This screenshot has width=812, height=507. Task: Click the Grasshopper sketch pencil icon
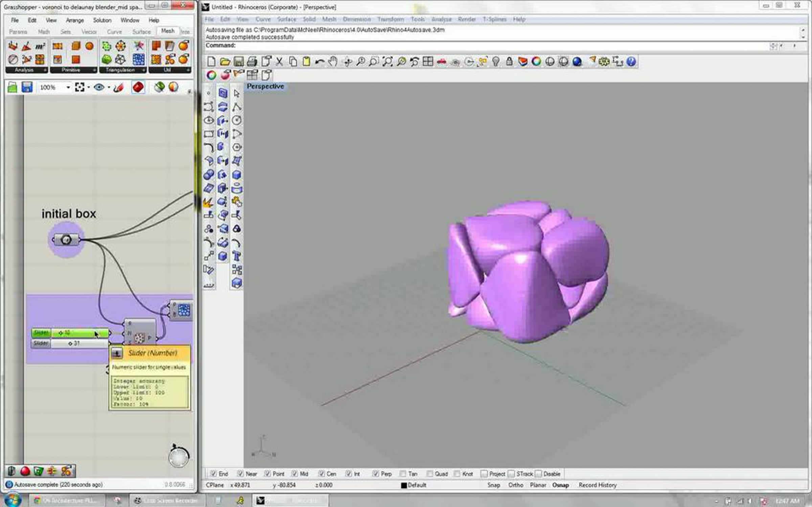tap(118, 87)
